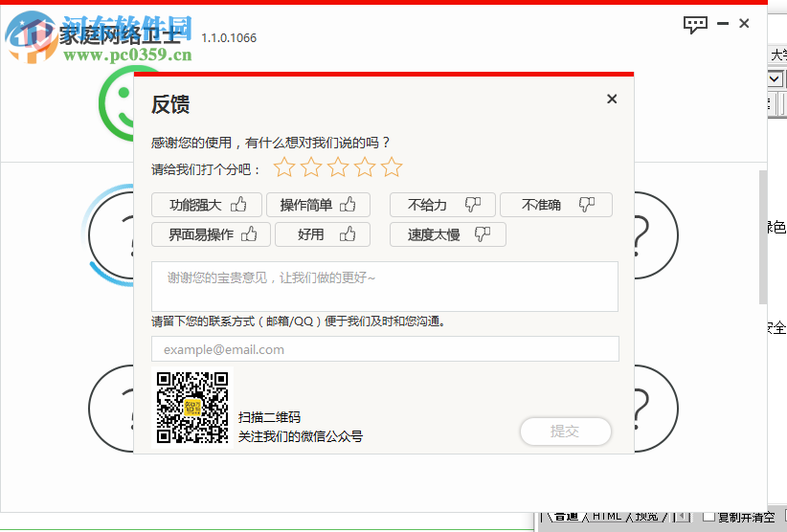Click the left scroll arrow beside editor tabs

[683, 517]
